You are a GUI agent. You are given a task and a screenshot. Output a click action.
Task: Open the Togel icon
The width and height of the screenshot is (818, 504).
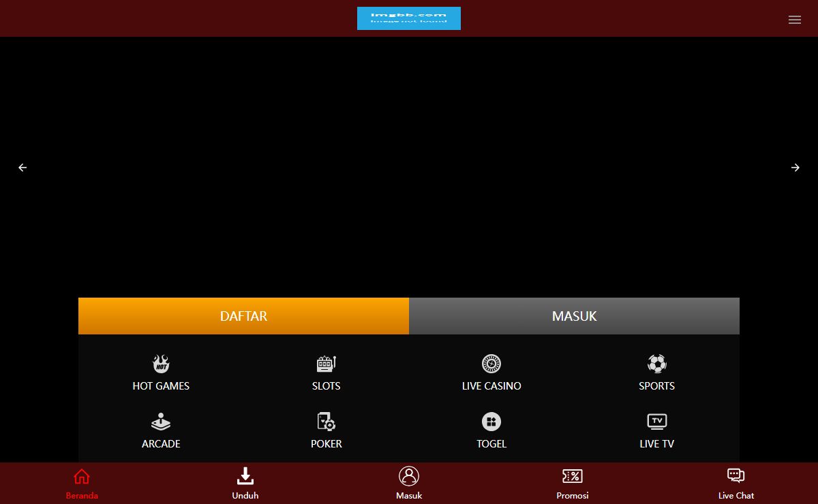pyautogui.click(x=491, y=422)
